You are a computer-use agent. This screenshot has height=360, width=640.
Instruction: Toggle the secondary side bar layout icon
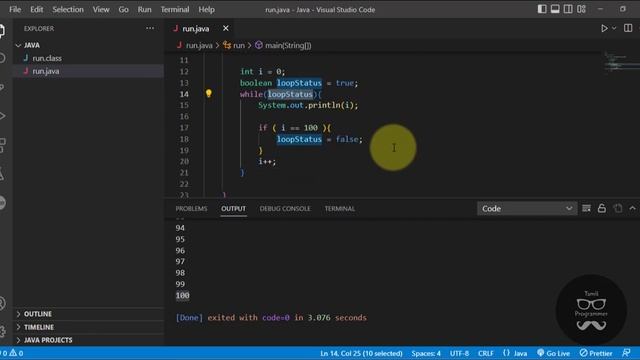[568, 9]
